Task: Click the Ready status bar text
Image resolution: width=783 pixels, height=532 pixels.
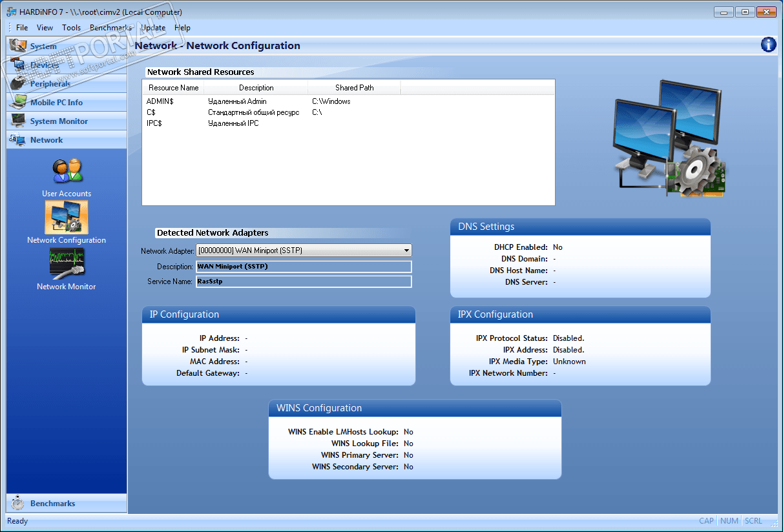Action: click(x=17, y=521)
